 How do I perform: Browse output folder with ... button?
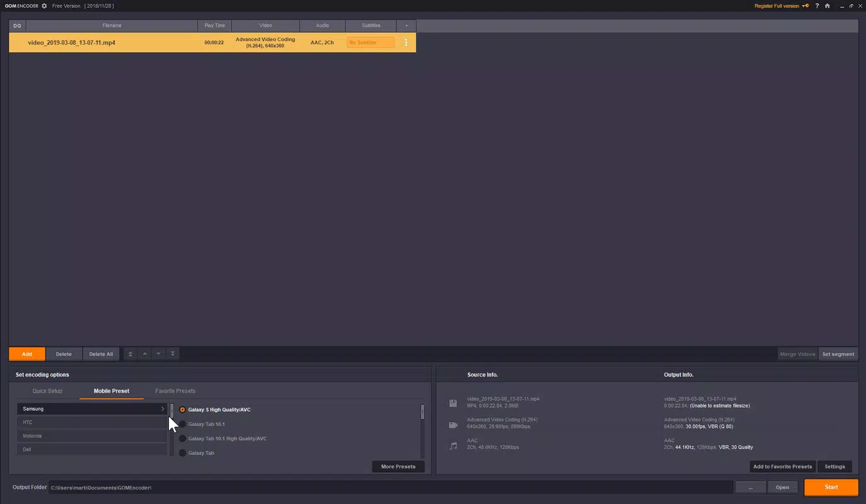click(x=750, y=487)
